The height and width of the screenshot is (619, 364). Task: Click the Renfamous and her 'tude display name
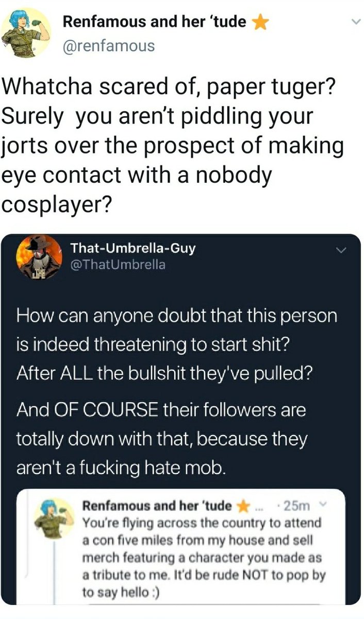pos(155,22)
